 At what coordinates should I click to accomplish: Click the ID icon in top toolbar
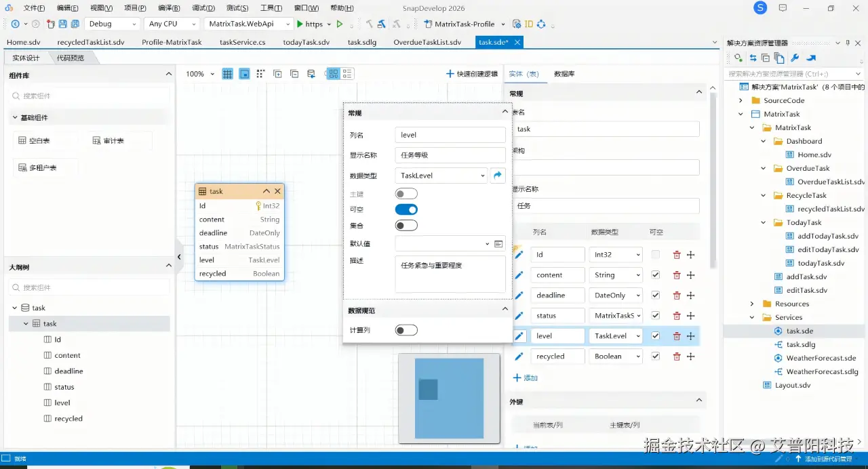[x=528, y=24]
